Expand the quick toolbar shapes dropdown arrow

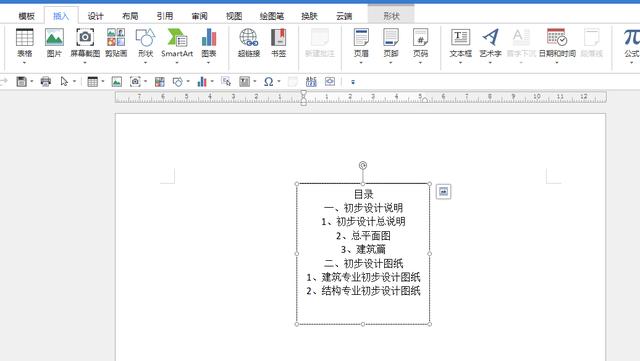click(x=188, y=82)
